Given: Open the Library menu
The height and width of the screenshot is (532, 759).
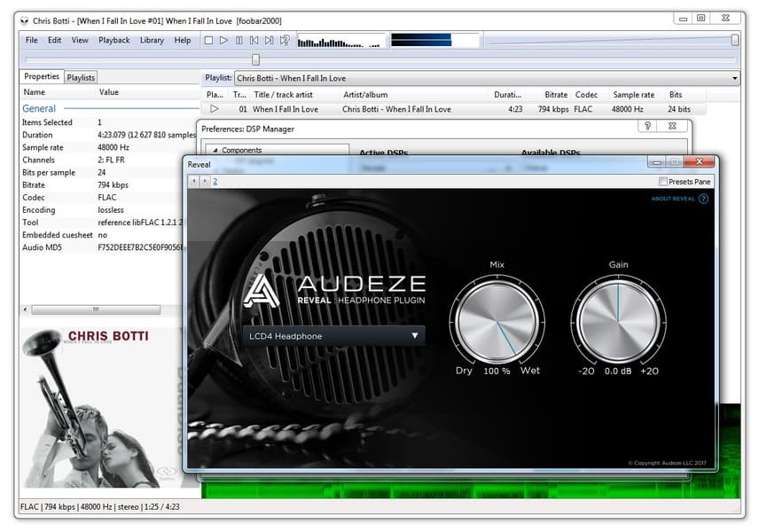Looking at the screenshot, I should 152,40.
